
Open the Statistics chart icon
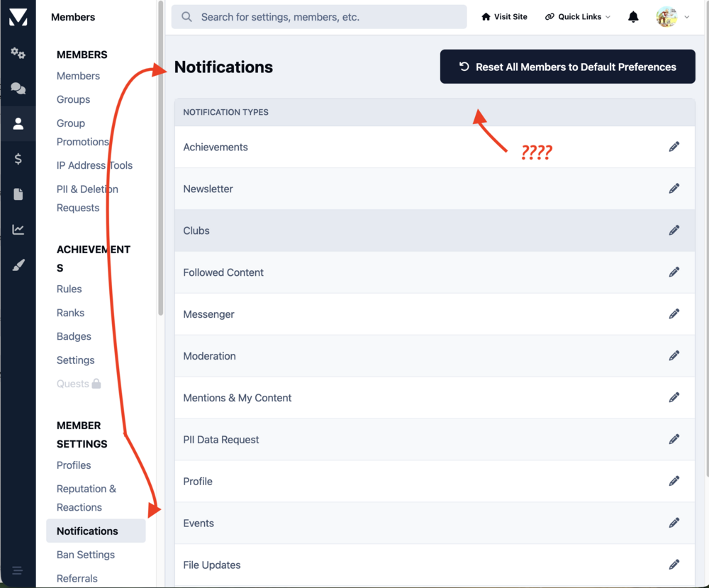(x=18, y=229)
